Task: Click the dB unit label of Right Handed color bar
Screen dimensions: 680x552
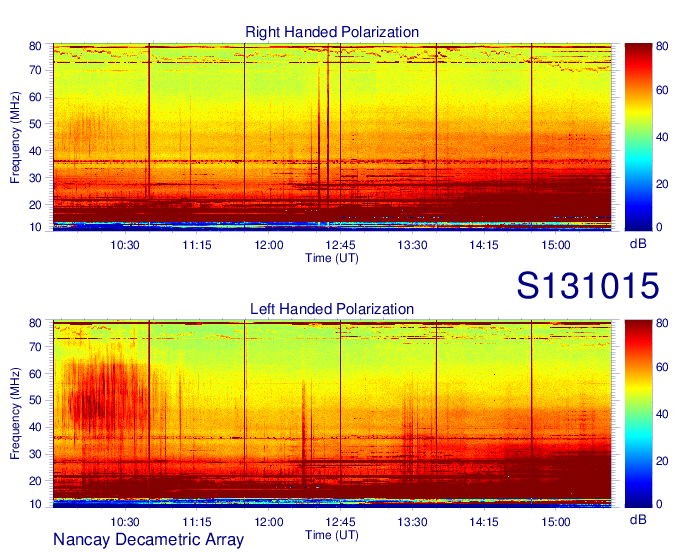Action: tap(638, 244)
